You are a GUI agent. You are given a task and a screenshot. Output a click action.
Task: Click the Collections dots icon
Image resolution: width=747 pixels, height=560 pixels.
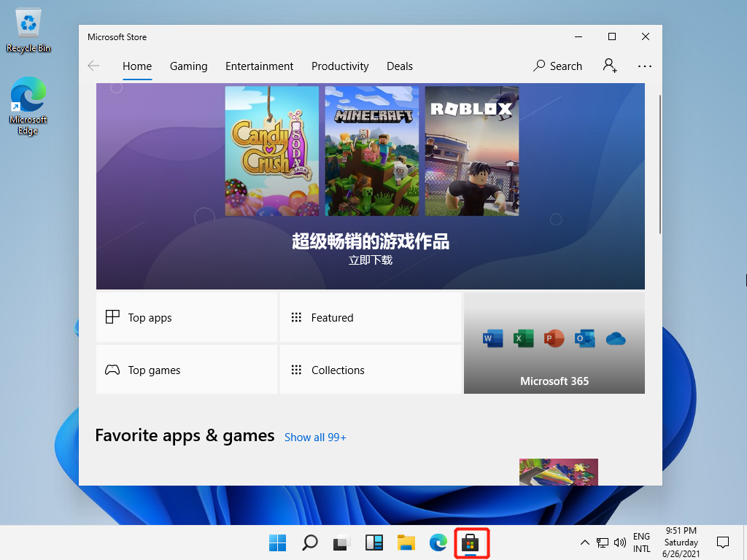tap(296, 370)
